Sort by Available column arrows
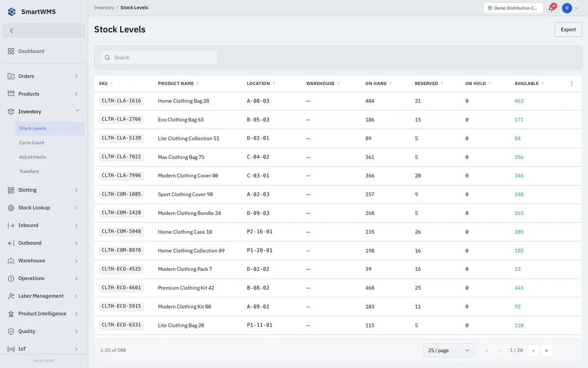 click(x=542, y=83)
